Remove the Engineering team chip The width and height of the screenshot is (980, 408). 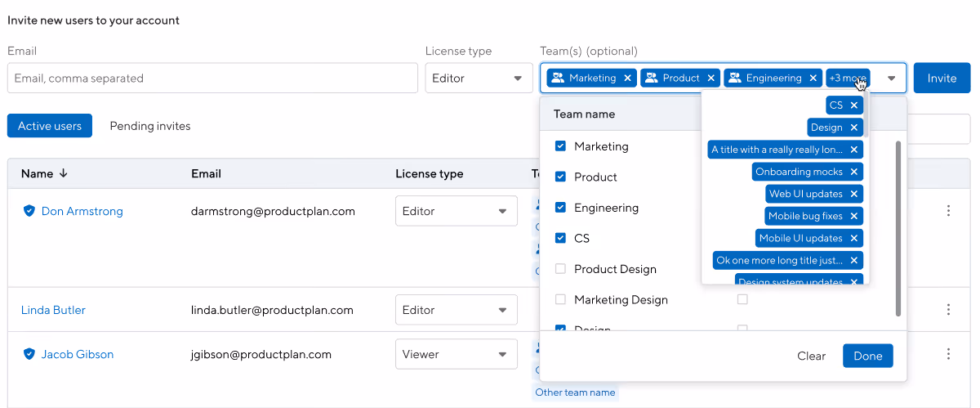[x=813, y=78]
